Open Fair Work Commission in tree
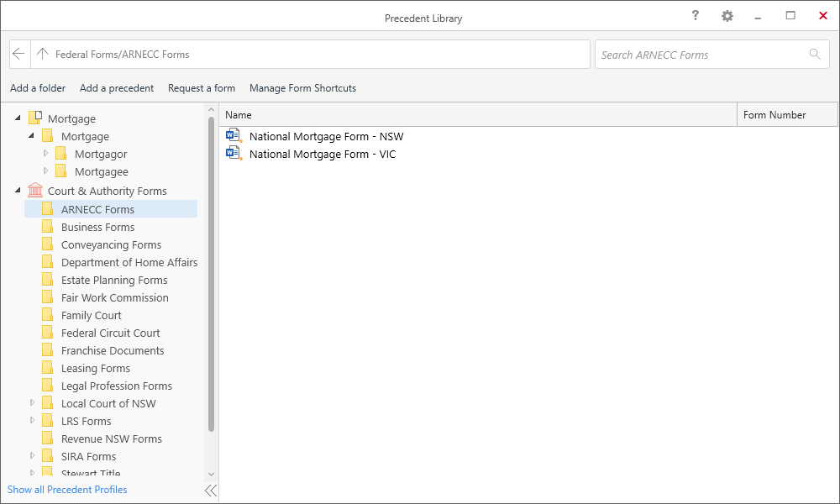This screenshot has width=840, height=504. pos(114,298)
